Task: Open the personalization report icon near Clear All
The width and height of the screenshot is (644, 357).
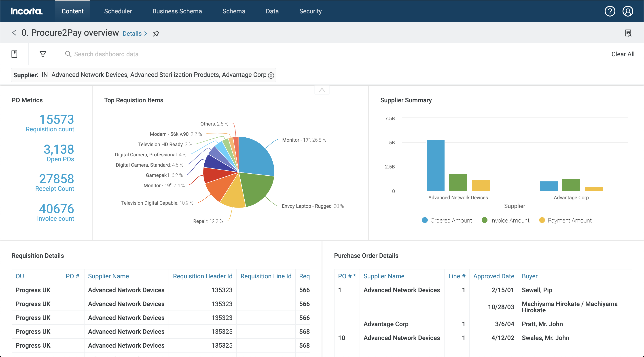Action: click(x=629, y=33)
